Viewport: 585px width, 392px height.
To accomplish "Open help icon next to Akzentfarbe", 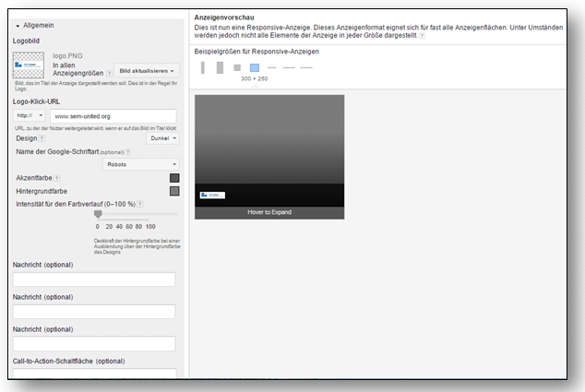I will pyautogui.click(x=57, y=178).
